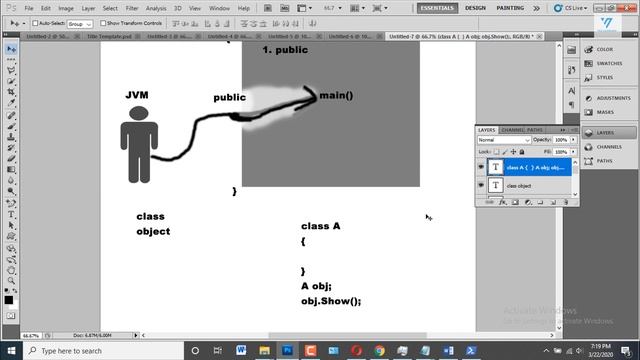
Task: Select the Clone Stamp tool
Action: tap(11, 137)
